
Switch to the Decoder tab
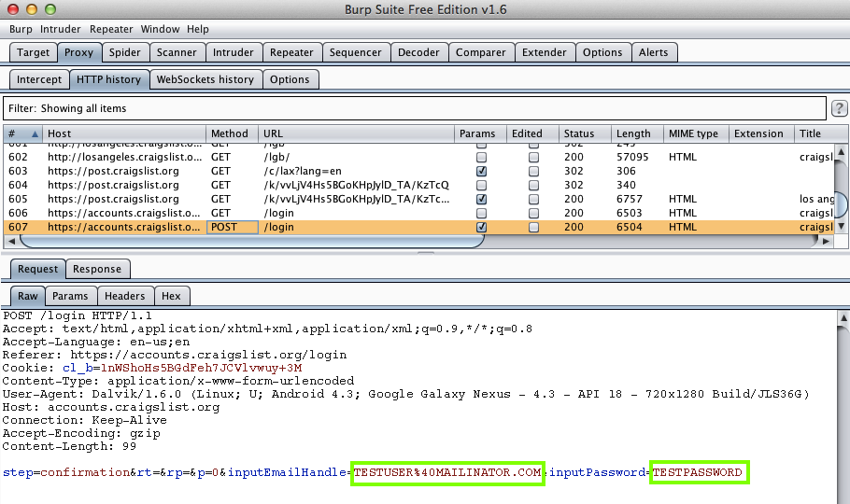point(418,52)
